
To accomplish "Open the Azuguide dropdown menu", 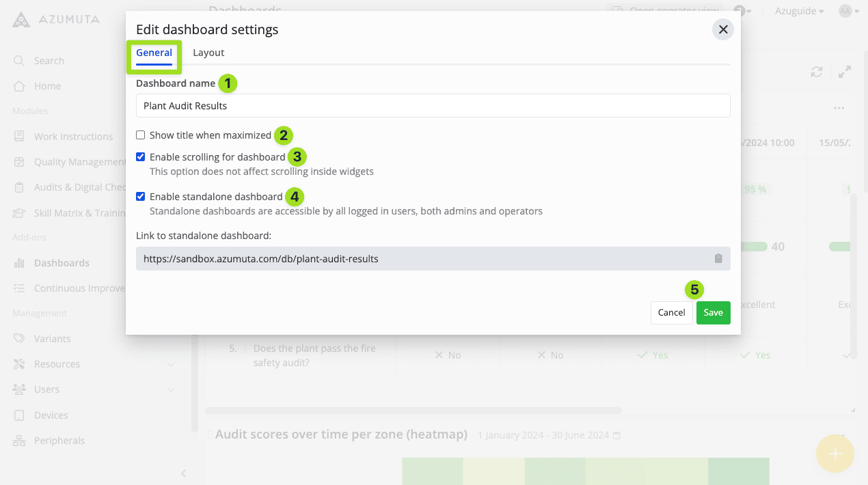I will tap(798, 11).
